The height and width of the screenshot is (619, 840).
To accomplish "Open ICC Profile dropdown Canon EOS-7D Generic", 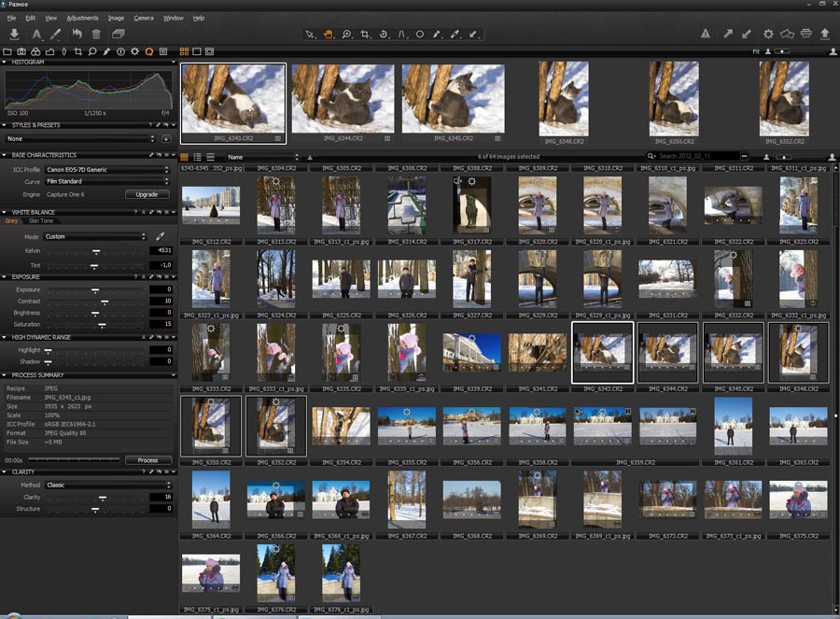I will pyautogui.click(x=107, y=169).
